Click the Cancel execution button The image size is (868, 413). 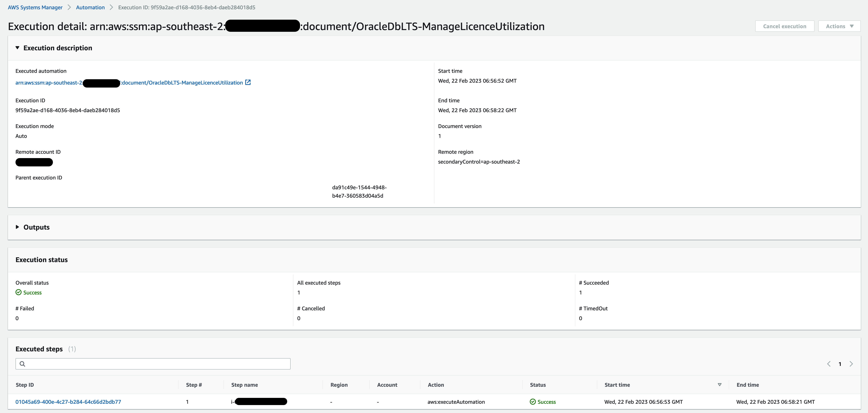click(784, 26)
